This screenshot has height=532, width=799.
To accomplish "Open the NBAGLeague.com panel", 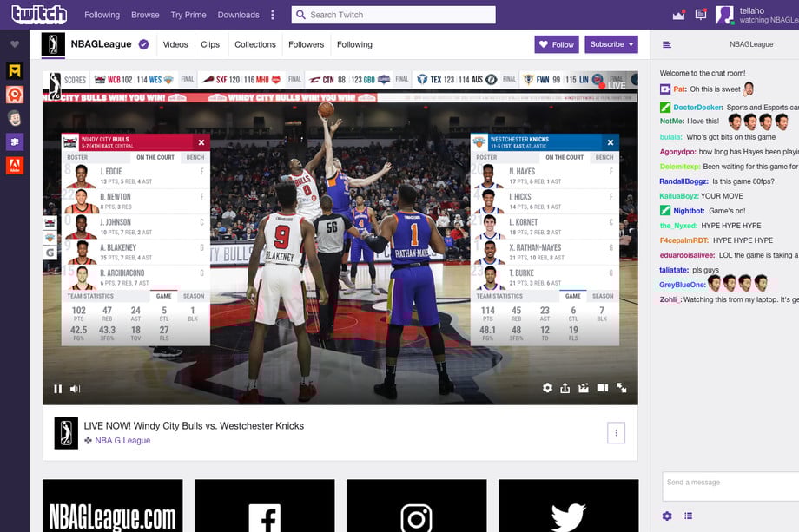I will tap(113, 505).
